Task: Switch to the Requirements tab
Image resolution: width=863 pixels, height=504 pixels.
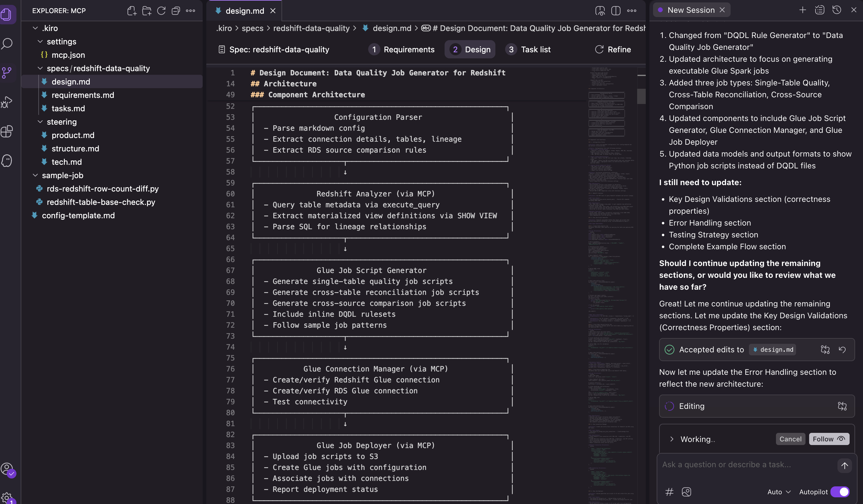Action: [401, 49]
